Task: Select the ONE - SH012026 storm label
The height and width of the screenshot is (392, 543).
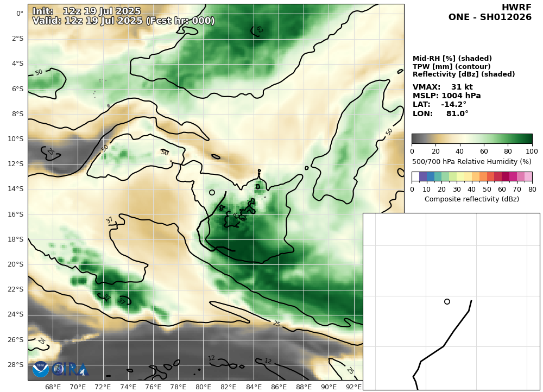Action: point(490,17)
